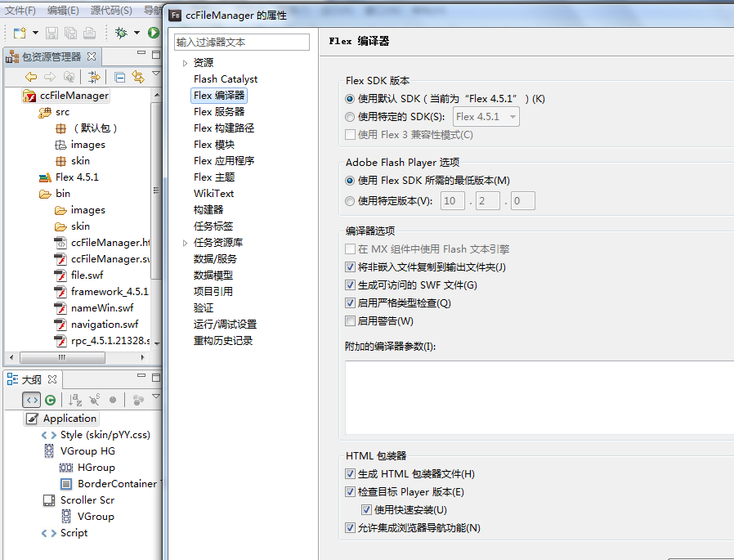Click the Link with Editor icon
This screenshot has height=560, width=734.
tap(138, 77)
